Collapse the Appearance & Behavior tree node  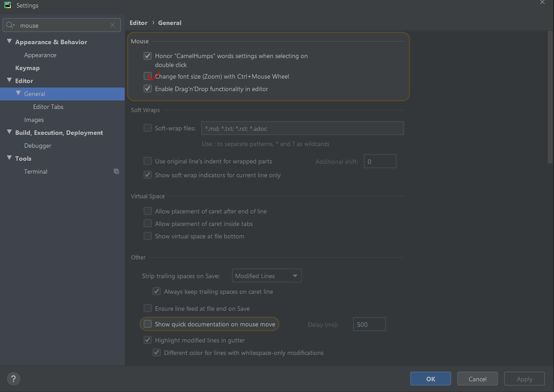pos(9,42)
